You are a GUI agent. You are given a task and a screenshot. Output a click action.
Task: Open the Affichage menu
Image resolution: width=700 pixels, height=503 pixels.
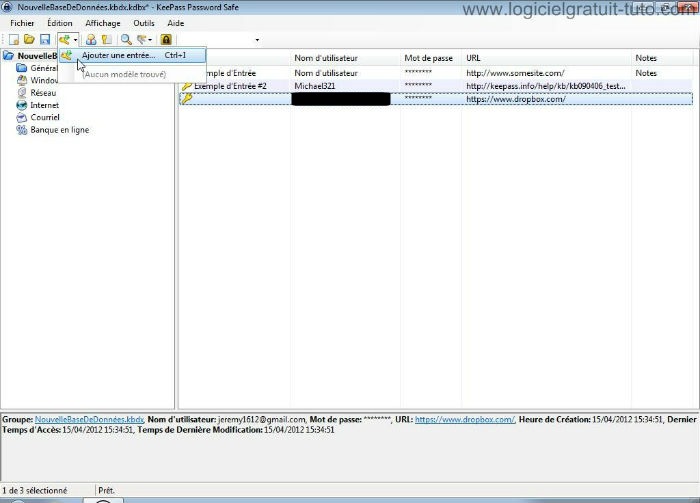point(103,23)
